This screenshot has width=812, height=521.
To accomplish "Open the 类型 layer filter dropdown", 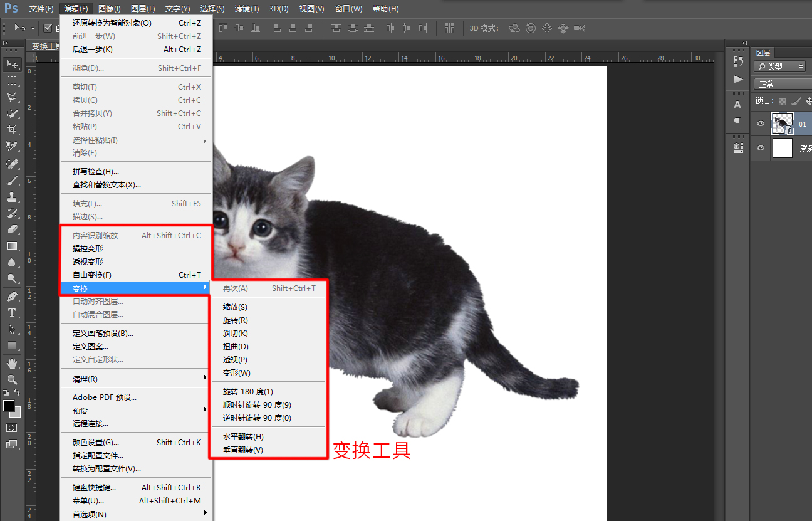I will 780,66.
